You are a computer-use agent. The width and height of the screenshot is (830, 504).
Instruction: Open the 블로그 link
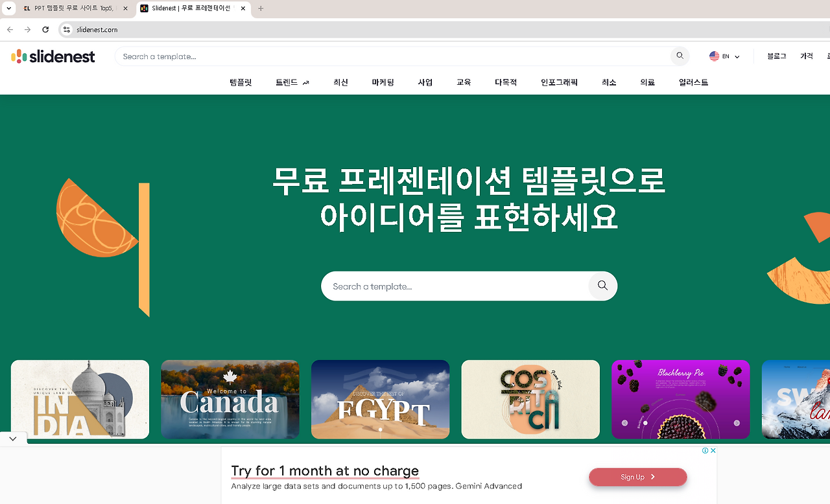coord(776,56)
